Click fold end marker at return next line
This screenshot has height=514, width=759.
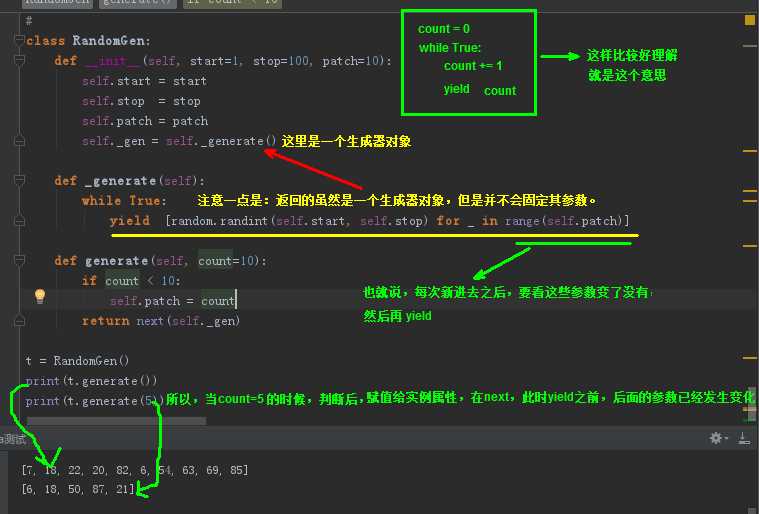click(19, 320)
